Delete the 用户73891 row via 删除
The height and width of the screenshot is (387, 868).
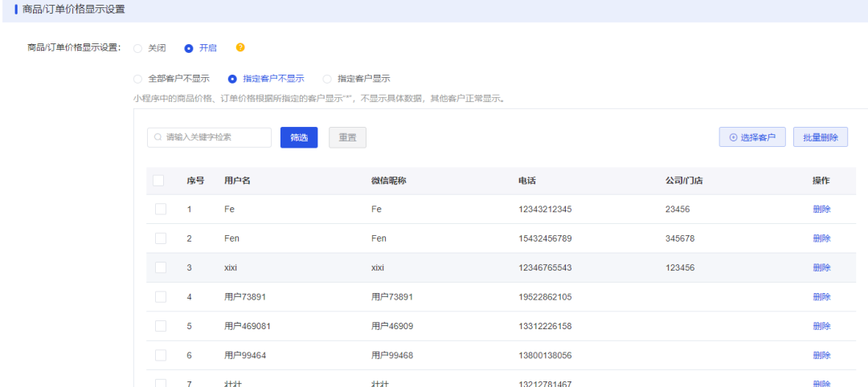pos(821,297)
